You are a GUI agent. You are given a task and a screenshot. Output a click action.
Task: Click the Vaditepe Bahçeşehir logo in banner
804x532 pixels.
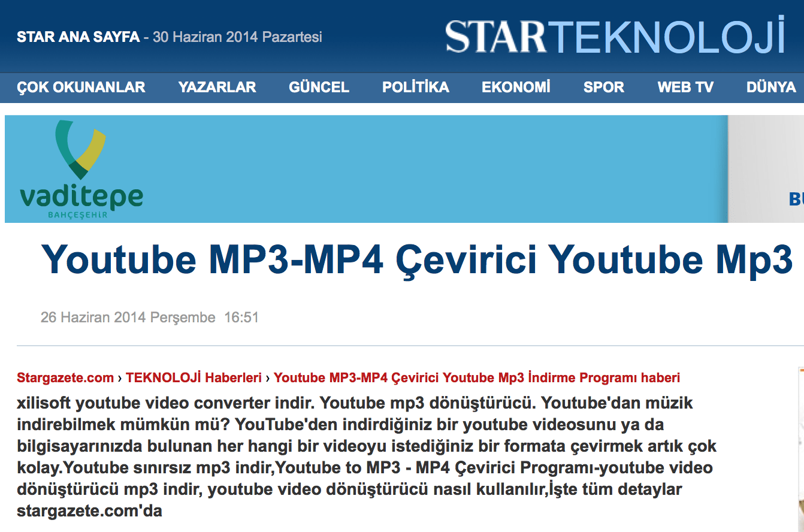(x=81, y=170)
